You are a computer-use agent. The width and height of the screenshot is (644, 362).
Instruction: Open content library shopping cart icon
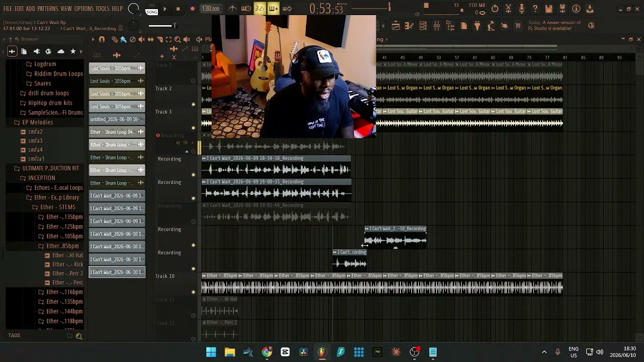click(x=518, y=26)
